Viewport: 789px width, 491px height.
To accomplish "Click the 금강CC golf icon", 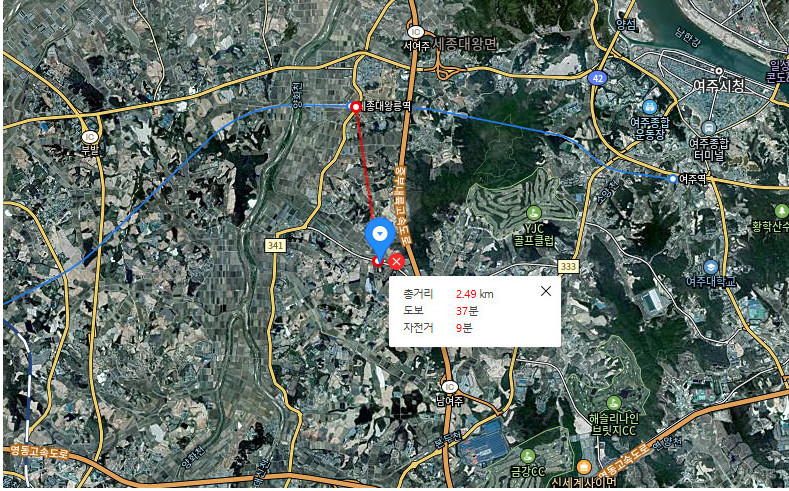I will (x=527, y=456).
